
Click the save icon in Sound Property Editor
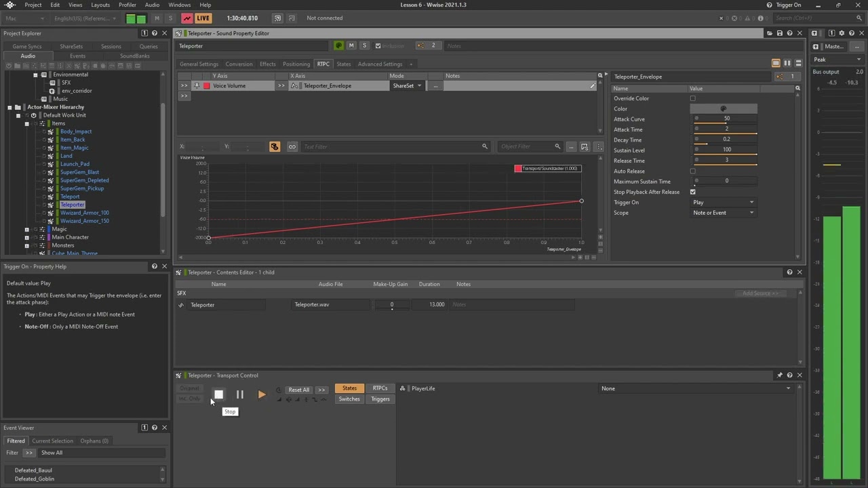[779, 33]
